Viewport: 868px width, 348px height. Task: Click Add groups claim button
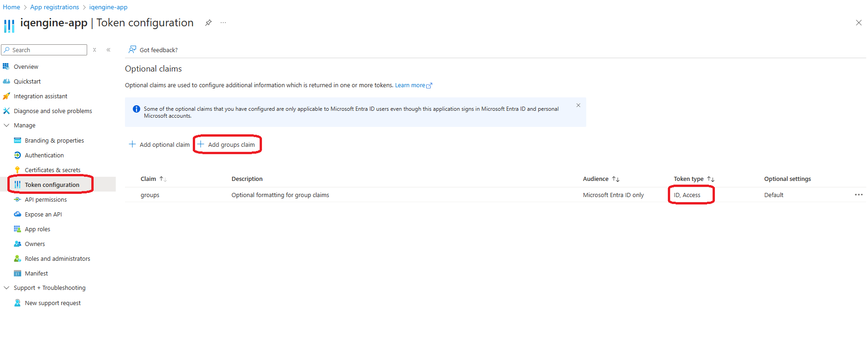[x=226, y=144]
